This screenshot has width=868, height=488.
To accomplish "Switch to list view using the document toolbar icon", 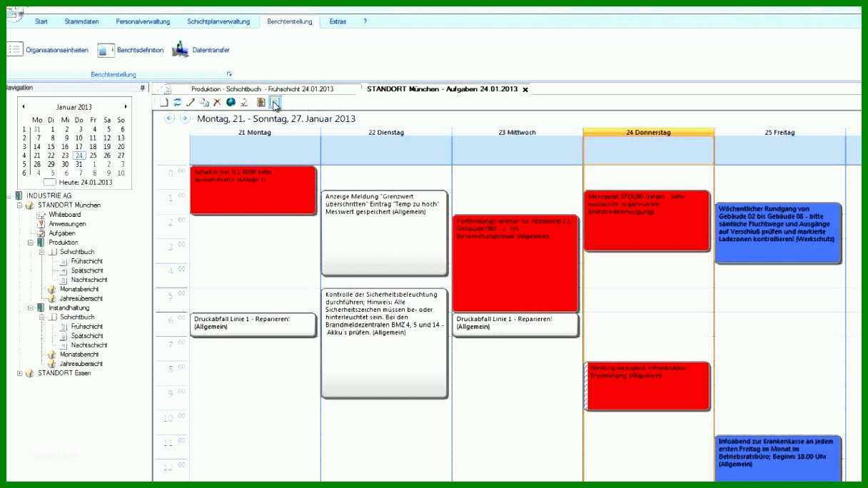I will click(x=261, y=103).
